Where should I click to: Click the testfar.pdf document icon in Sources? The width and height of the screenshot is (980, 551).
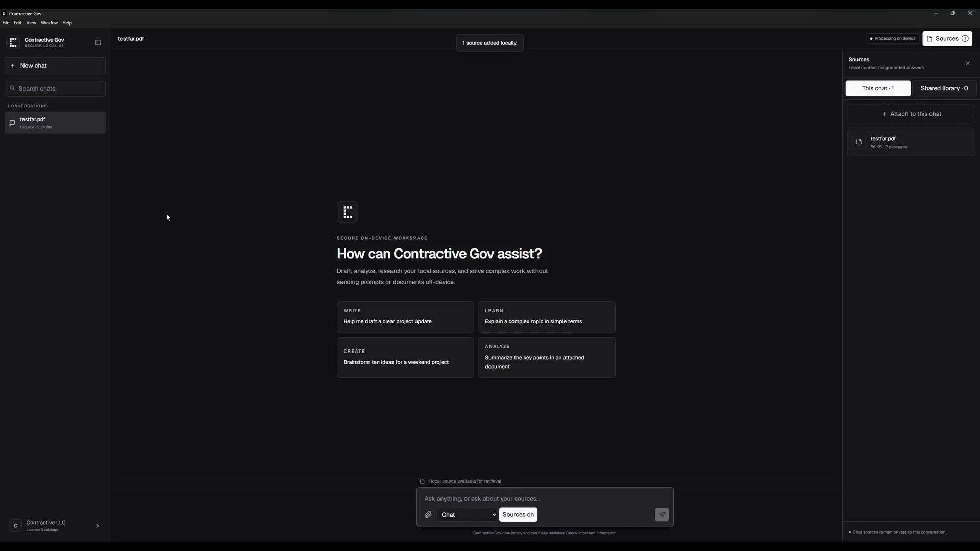859,142
